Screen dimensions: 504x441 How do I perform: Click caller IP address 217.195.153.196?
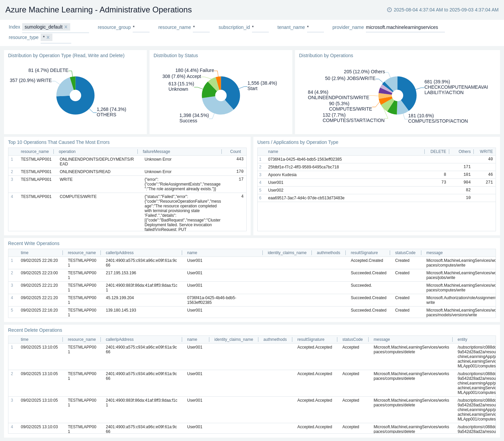tap(121, 273)
